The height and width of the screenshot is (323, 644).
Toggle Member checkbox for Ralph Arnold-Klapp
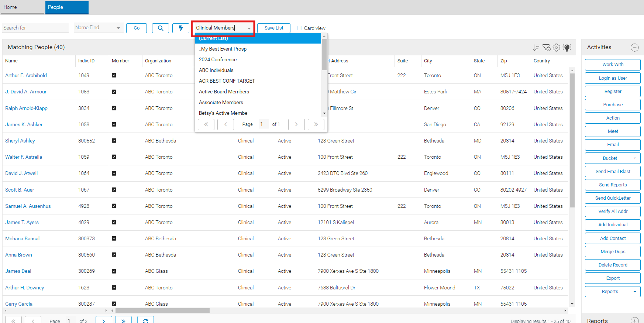coord(114,108)
